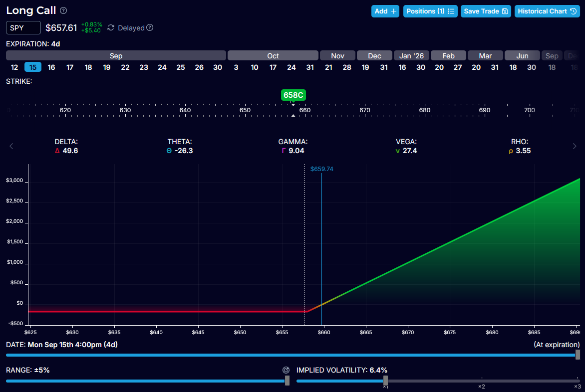Show next greeks with the right arrow
Screen dimensions: 585x392
(x=574, y=146)
